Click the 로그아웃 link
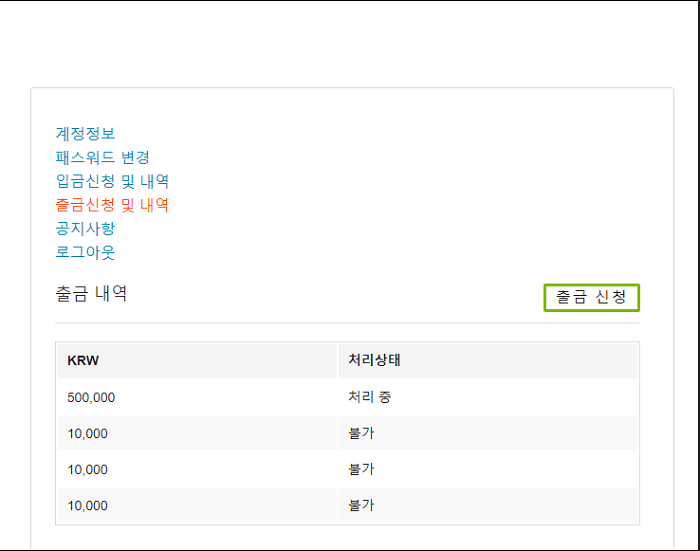This screenshot has width=700, height=551. pos(85,252)
